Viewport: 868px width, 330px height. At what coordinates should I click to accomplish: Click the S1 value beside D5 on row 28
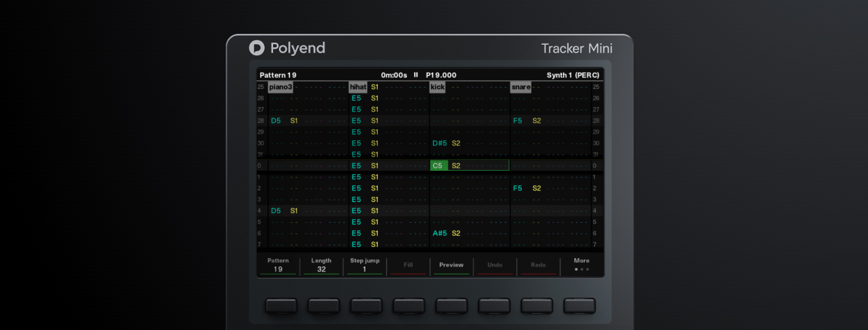point(294,121)
